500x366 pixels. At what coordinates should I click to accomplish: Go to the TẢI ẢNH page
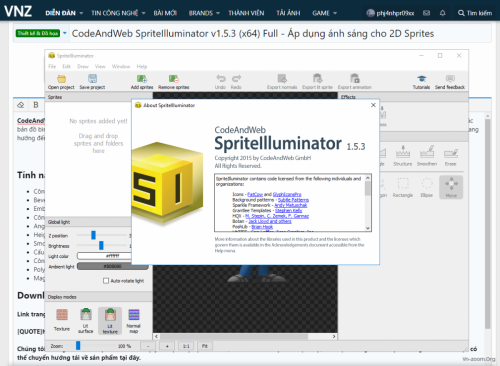288,13
